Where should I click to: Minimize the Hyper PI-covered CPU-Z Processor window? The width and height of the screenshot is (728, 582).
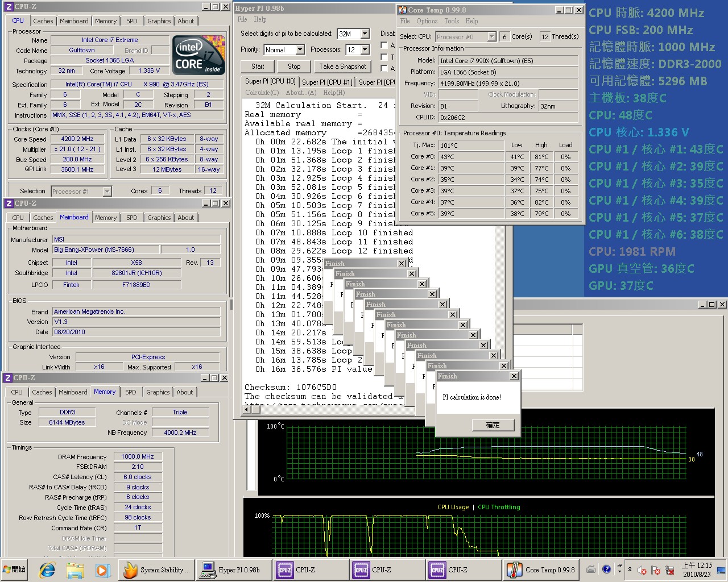(206, 7)
